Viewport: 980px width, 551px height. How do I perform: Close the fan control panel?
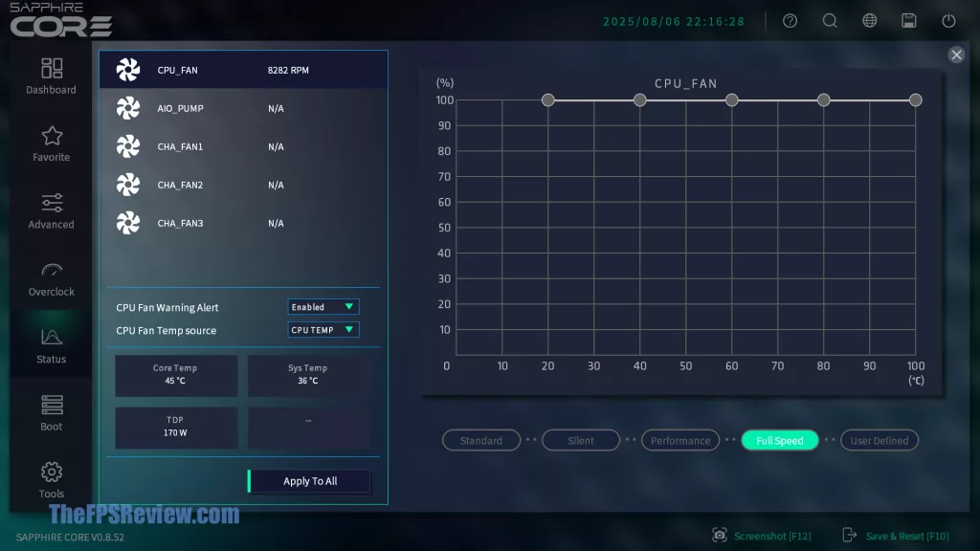956,55
